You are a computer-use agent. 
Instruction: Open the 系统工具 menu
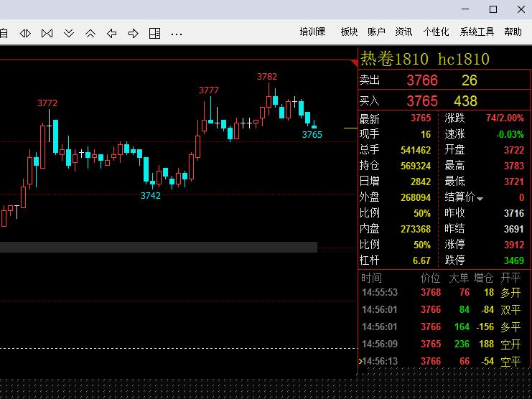click(477, 32)
